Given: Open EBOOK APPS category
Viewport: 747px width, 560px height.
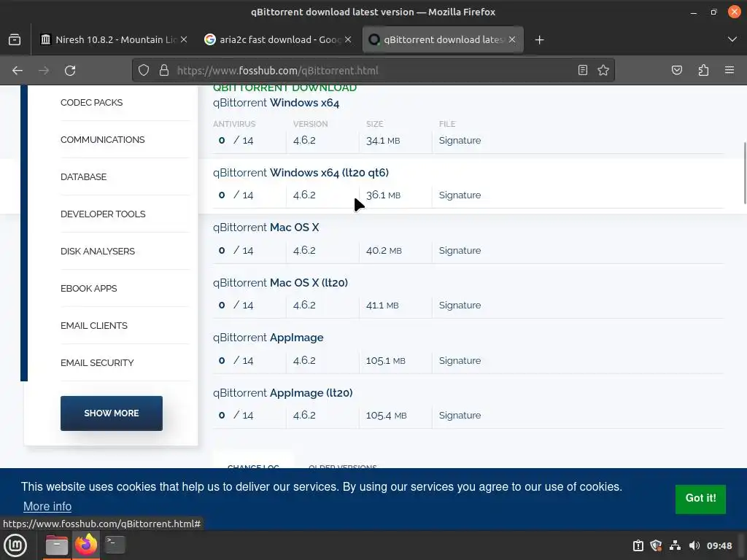Looking at the screenshot, I should point(88,288).
